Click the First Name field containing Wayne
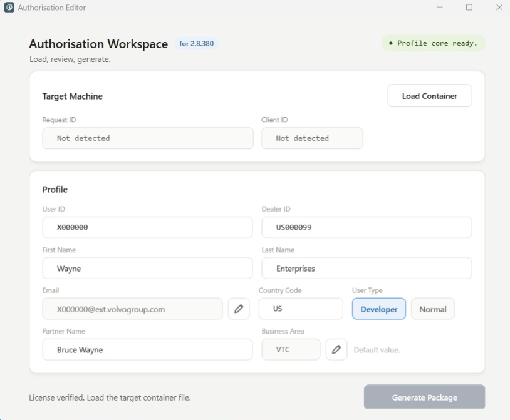 (x=147, y=269)
